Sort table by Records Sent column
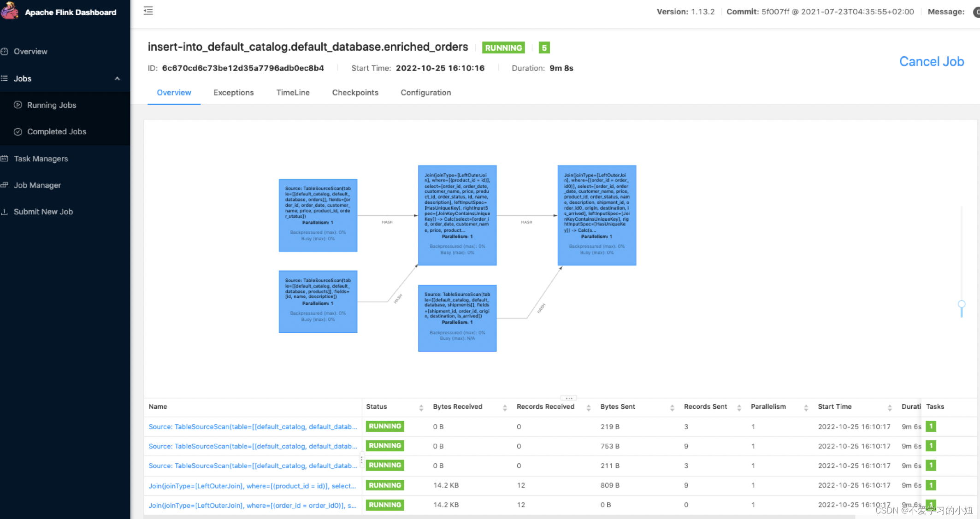Viewport: 980px width, 519px height. [739, 407]
